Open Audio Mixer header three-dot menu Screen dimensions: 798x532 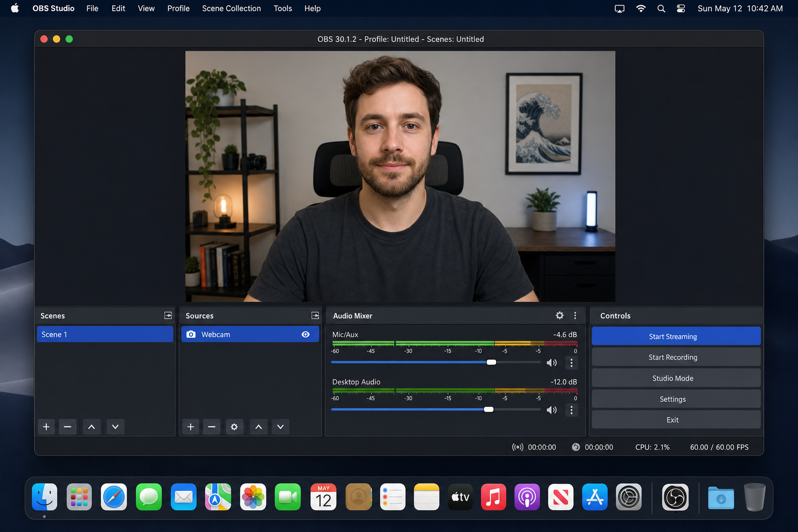(575, 315)
